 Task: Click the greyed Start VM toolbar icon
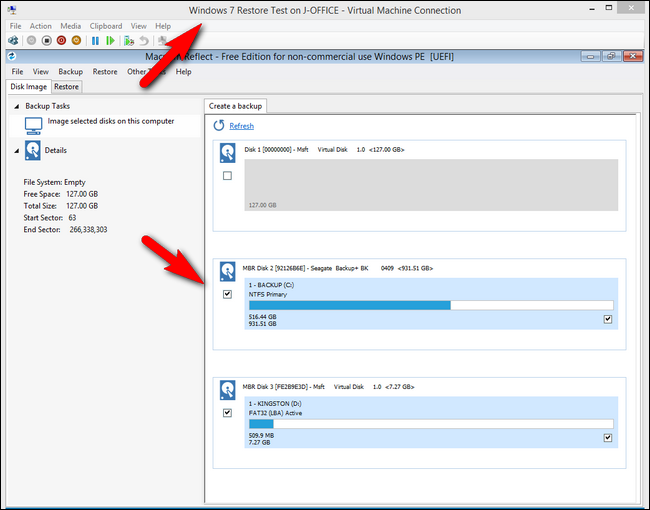[32, 41]
